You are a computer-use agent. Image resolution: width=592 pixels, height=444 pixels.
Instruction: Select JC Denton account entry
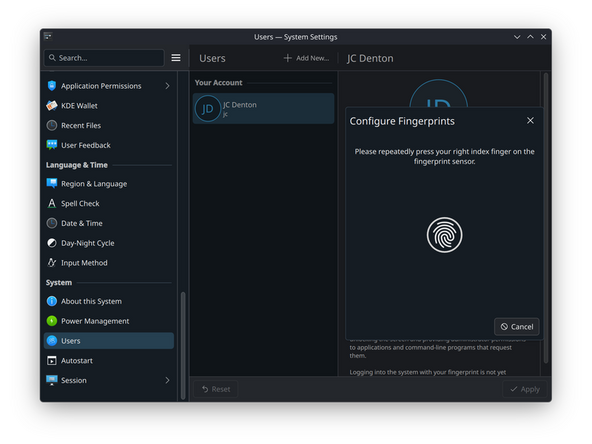pyautogui.click(x=264, y=109)
